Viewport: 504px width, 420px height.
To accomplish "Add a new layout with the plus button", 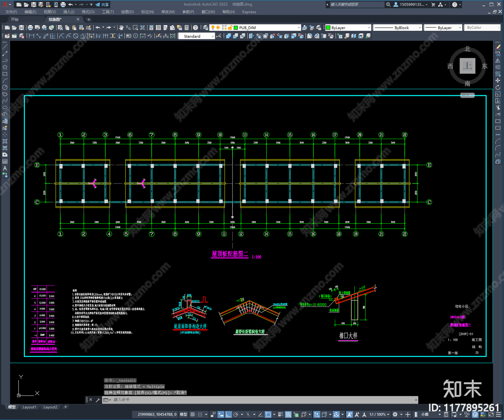I will [x=66, y=407].
